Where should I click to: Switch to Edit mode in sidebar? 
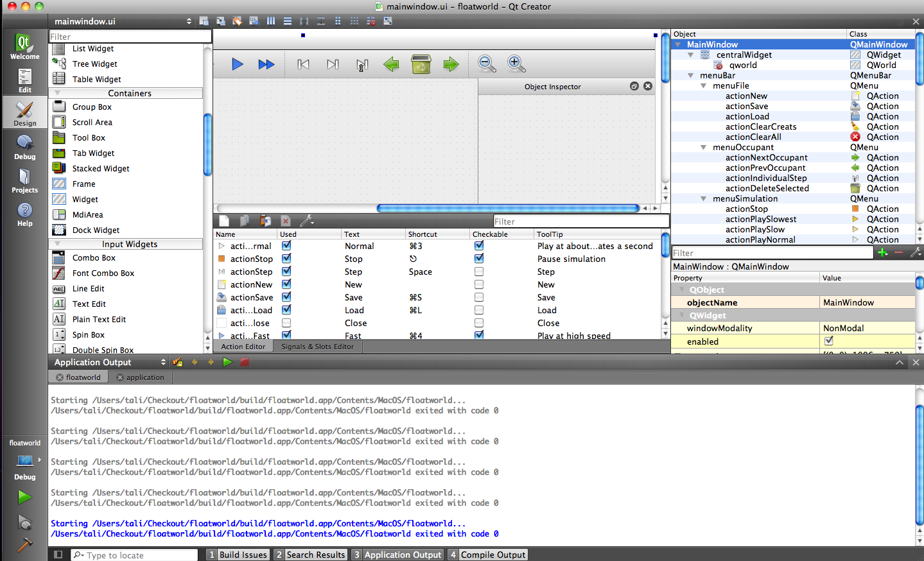(x=24, y=81)
